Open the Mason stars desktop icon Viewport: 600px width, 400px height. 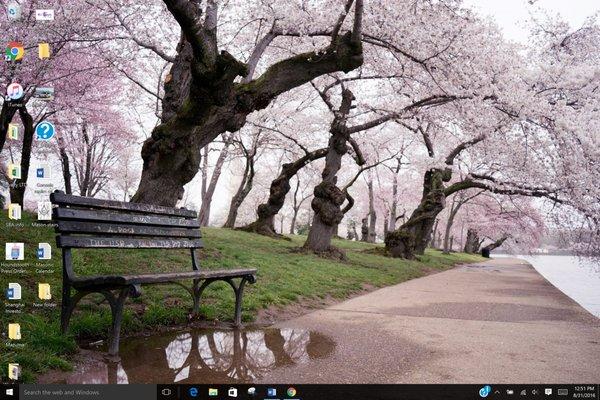pyautogui.click(x=44, y=212)
